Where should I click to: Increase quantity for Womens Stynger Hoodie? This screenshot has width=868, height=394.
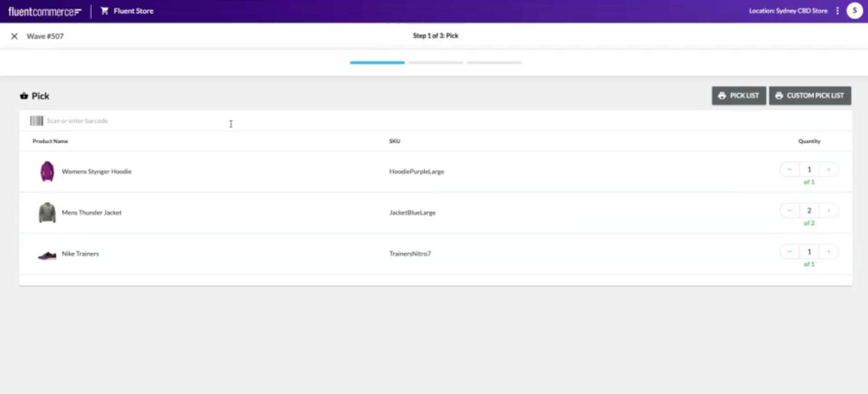point(828,170)
